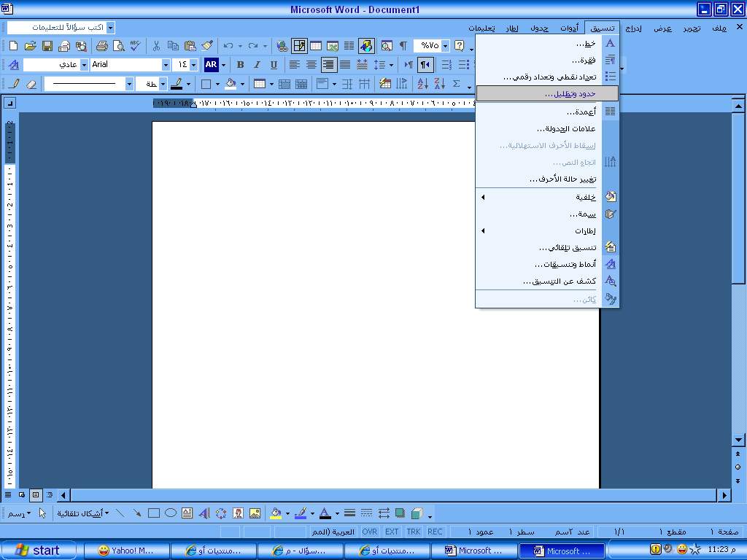Pick the drawing Font Color letter A
This screenshot has height=560, width=747.
pyautogui.click(x=325, y=513)
